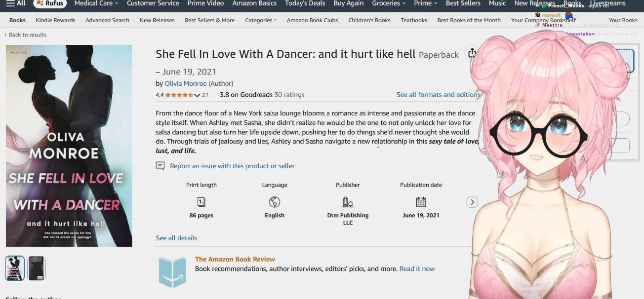Screen dimensions: 644x299
Task: Open Olivia Monroe author page
Action: coord(186,83)
